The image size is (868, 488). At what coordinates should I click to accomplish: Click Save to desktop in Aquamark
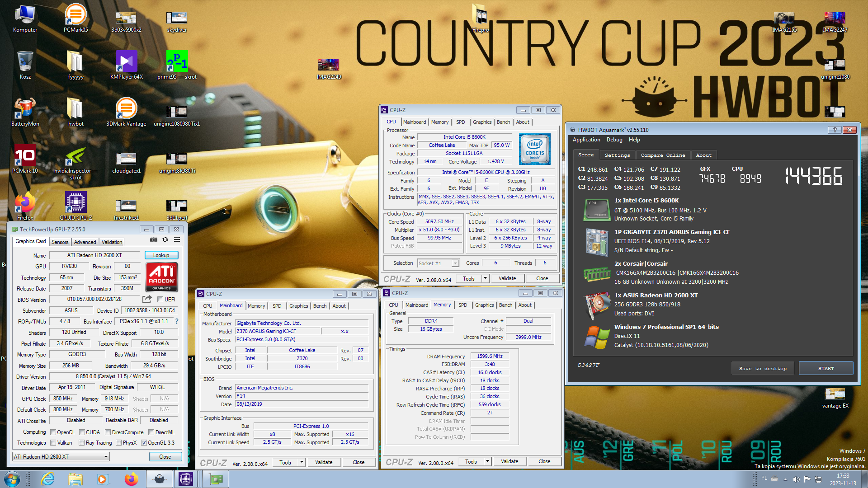[x=763, y=368]
